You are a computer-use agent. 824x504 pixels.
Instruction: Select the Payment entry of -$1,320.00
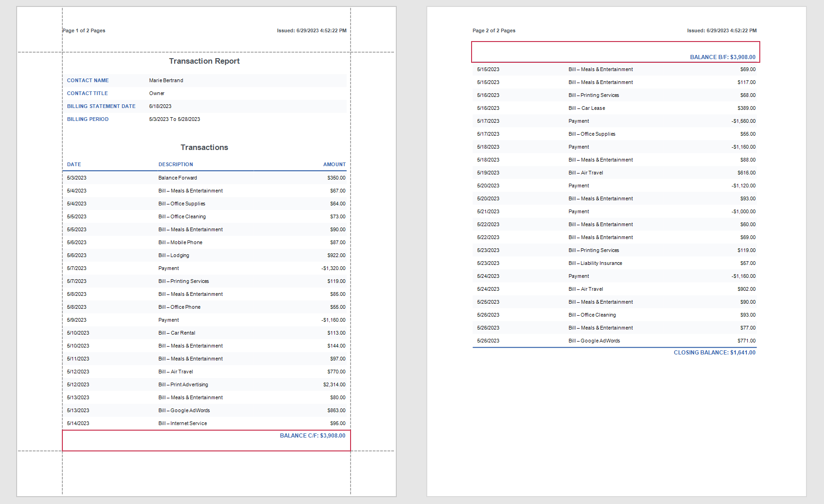pos(331,268)
